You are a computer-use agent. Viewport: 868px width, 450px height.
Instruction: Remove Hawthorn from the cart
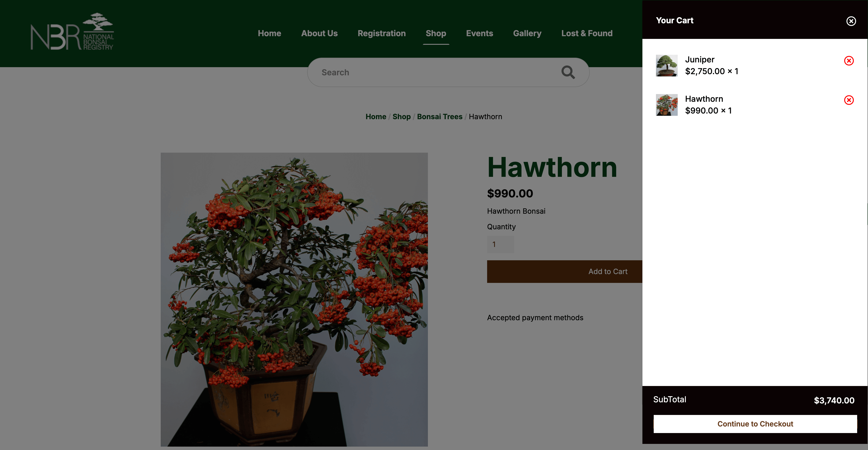(x=849, y=100)
